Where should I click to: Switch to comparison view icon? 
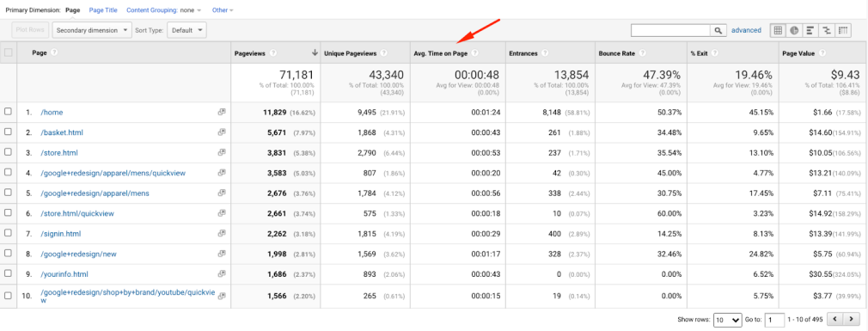827,30
